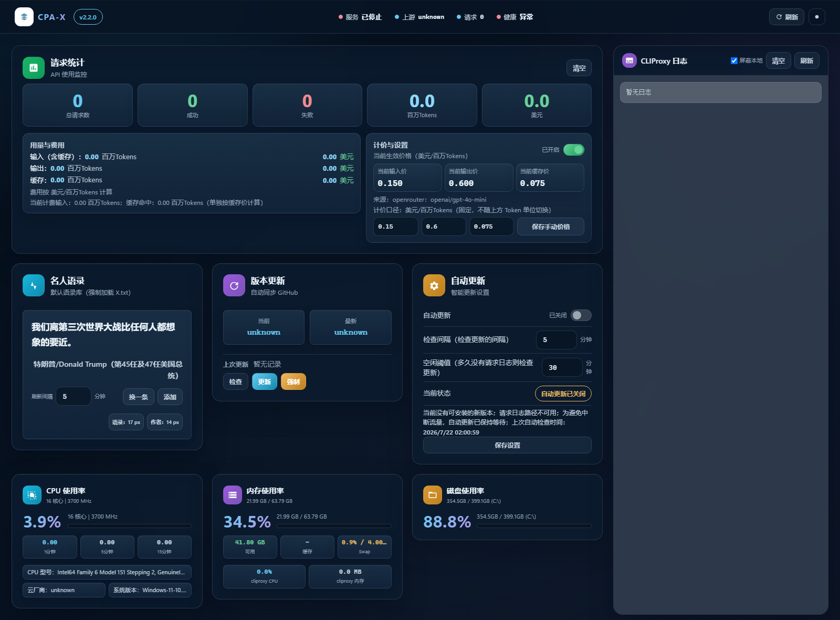Click the manual cache price field 0.075

pos(491,226)
